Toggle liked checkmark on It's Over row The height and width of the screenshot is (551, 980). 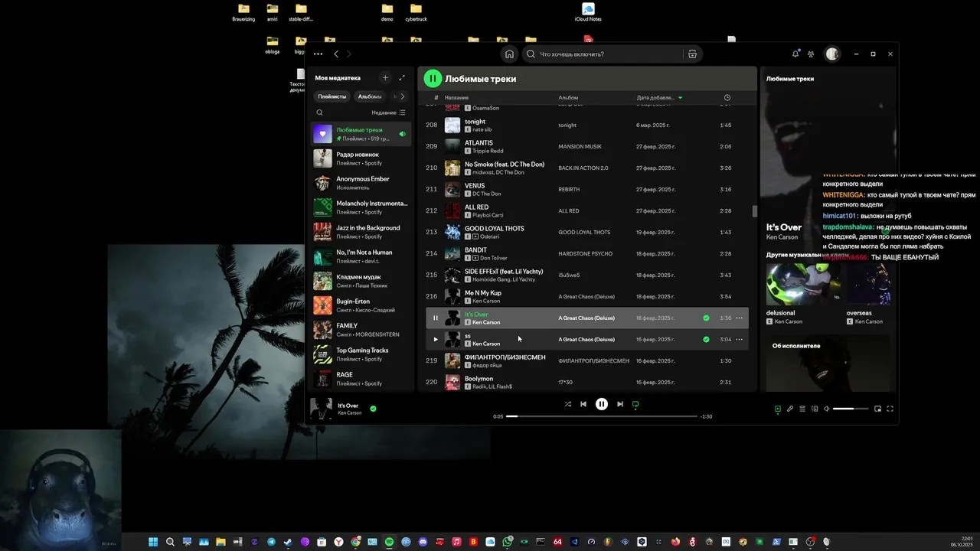(706, 318)
